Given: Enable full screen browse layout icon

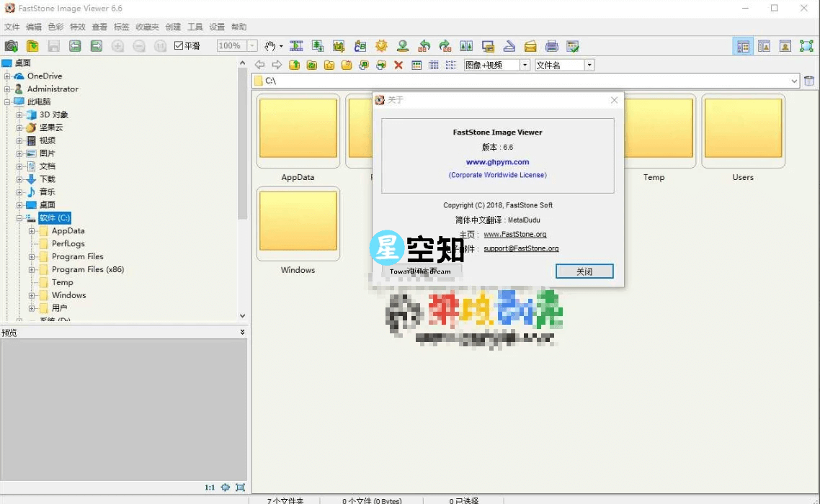Looking at the screenshot, I should tap(808, 45).
